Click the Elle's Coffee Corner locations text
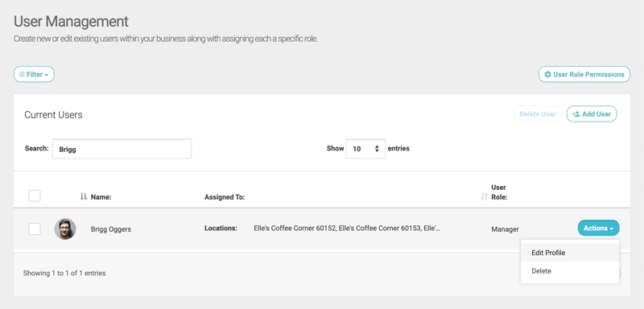This screenshot has width=644, height=309. pos(347,229)
